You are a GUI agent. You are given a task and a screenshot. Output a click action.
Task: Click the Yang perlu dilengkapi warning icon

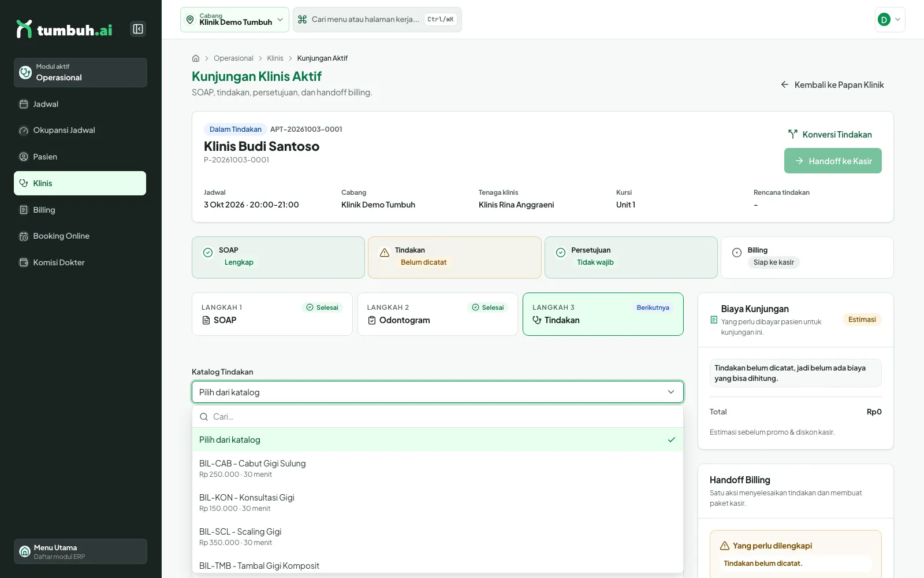pyautogui.click(x=725, y=546)
